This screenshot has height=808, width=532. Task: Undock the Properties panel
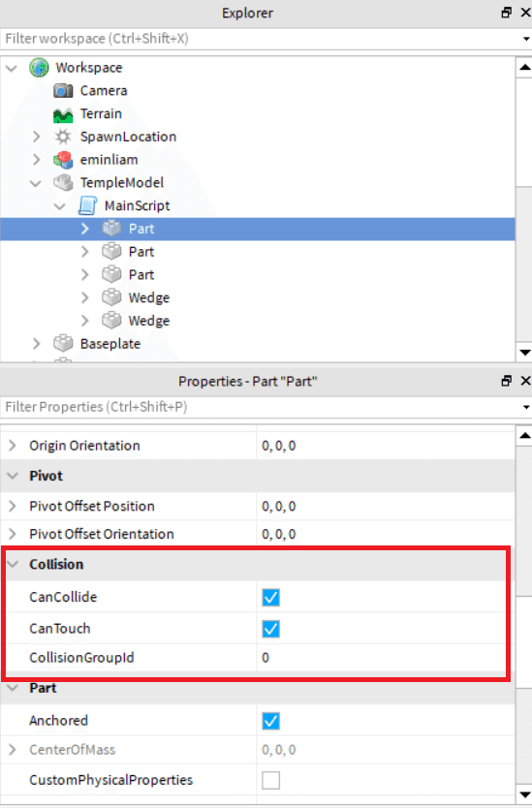coord(506,381)
